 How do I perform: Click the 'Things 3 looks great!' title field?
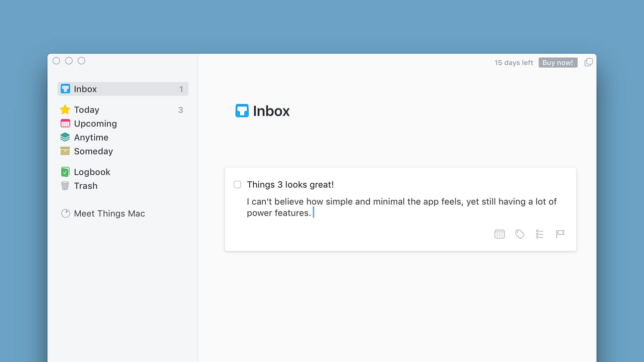(291, 185)
